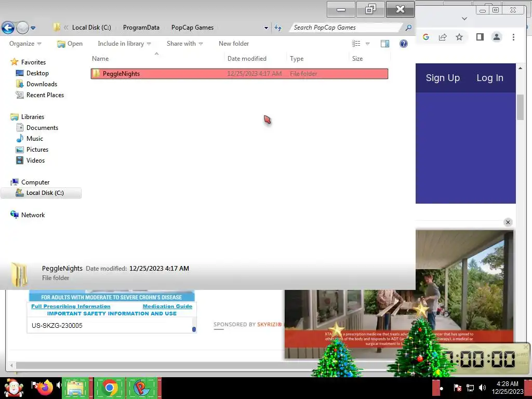
Task: Click the horizontal scrollbar left arrow
Action: point(11,365)
